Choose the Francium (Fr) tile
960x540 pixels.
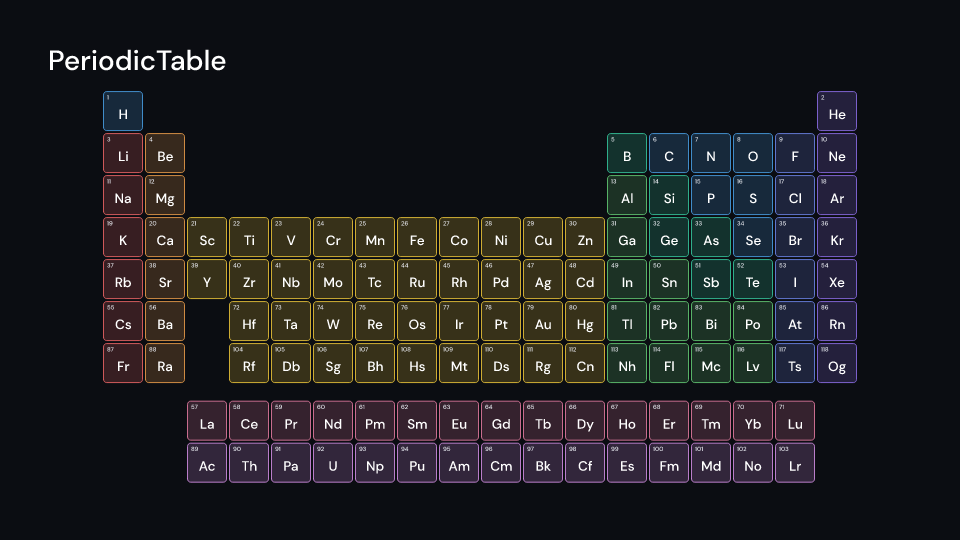123,363
